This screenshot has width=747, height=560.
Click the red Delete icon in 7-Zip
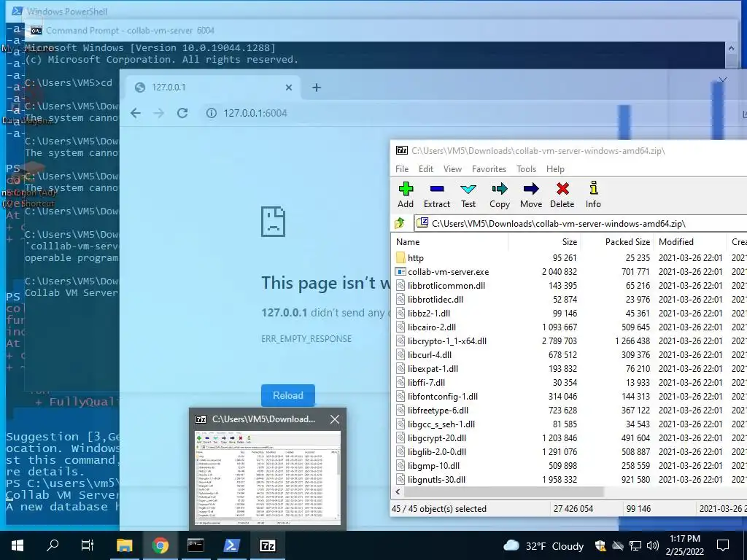[562, 195]
